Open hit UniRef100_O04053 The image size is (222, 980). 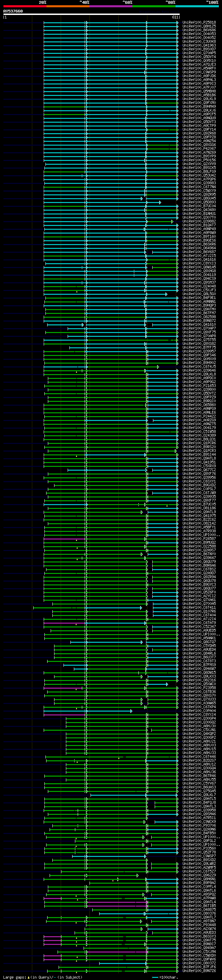199,34
